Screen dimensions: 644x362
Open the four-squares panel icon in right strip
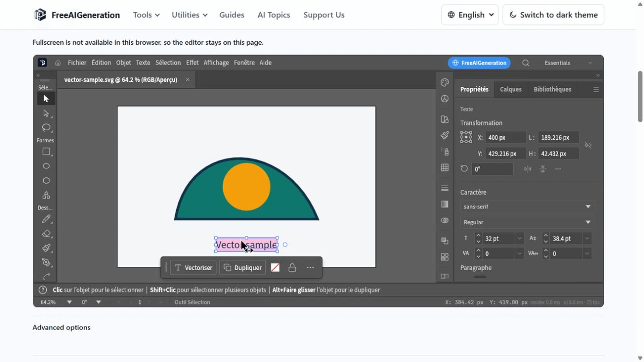[x=444, y=257]
